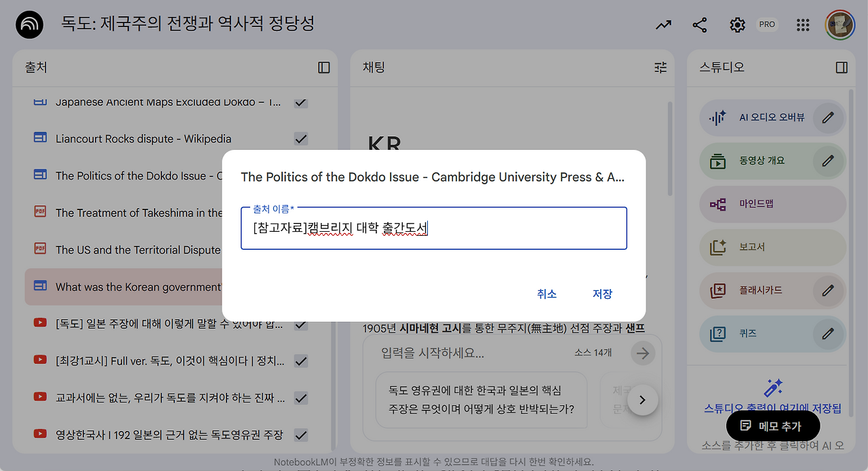Select What was the Korean government source
Viewport: 868px width, 471px height.
139,287
